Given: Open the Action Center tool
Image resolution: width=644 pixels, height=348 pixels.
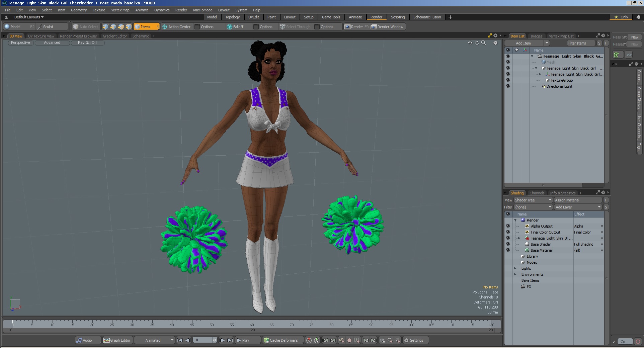Looking at the screenshot, I should click(176, 27).
